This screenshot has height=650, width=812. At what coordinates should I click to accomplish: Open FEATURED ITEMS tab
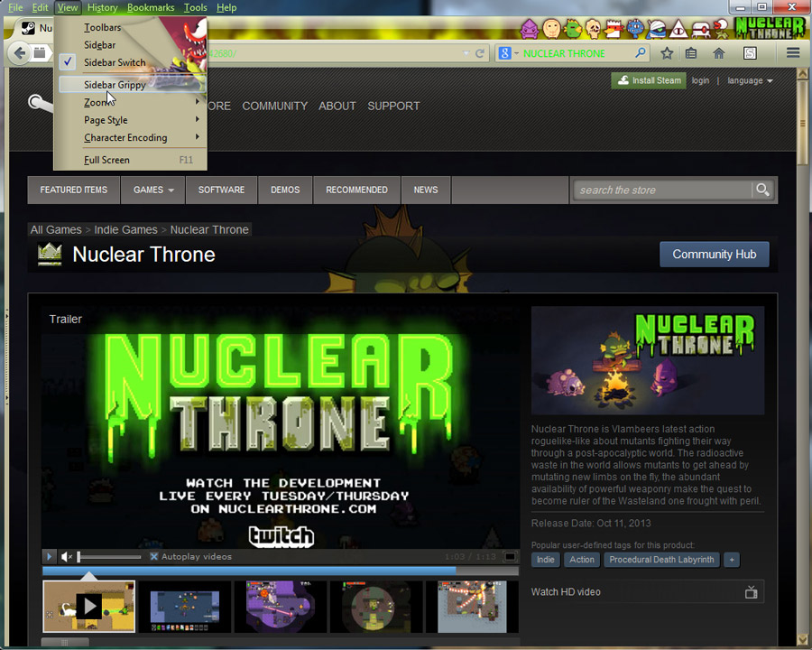point(74,190)
